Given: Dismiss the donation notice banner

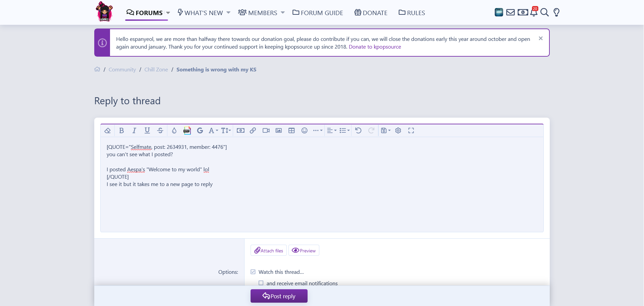Looking at the screenshot, I should coord(541,39).
